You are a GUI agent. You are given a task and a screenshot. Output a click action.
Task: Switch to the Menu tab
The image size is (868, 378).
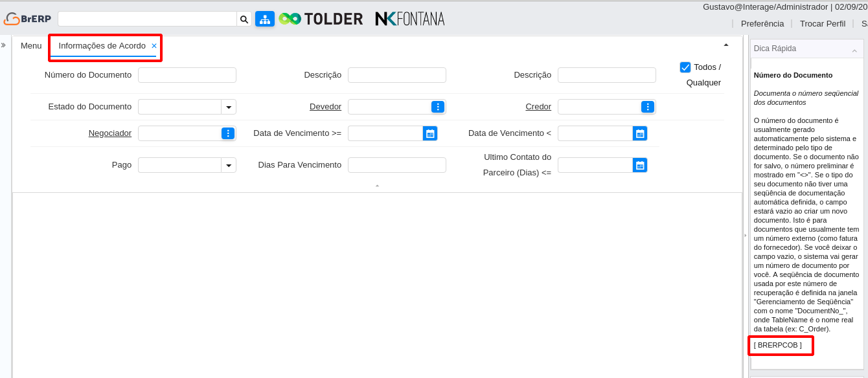(x=30, y=45)
